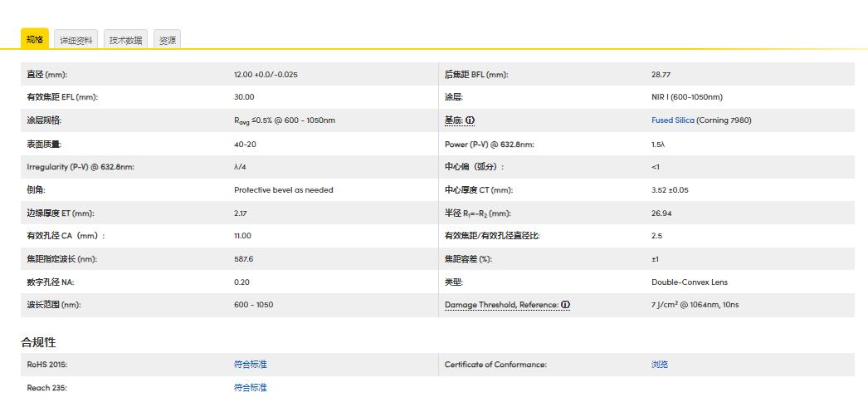
Task: Click the NIR I (600-1050nm) coating value
Action: coord(686,97)
